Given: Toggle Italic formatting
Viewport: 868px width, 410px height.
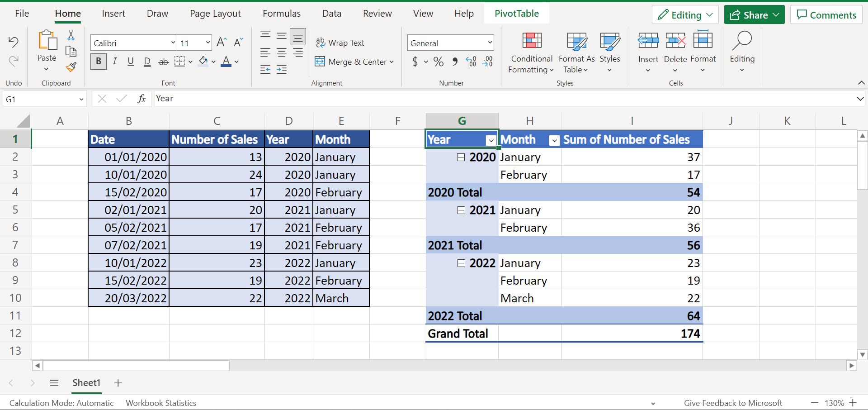Looking at the screenshot, I should (114, 61).
